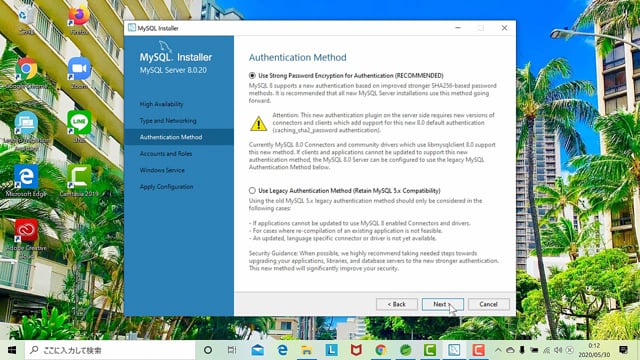Open the Google Chrome desktop shortcut
640x360 pixels.
click(26, 73)
